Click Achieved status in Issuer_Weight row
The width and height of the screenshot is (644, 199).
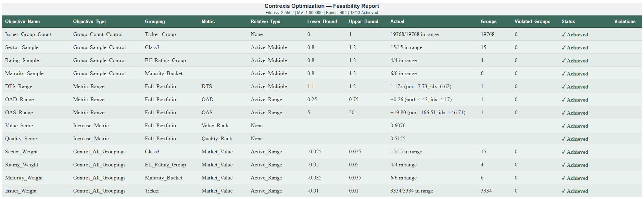point(575,191)
